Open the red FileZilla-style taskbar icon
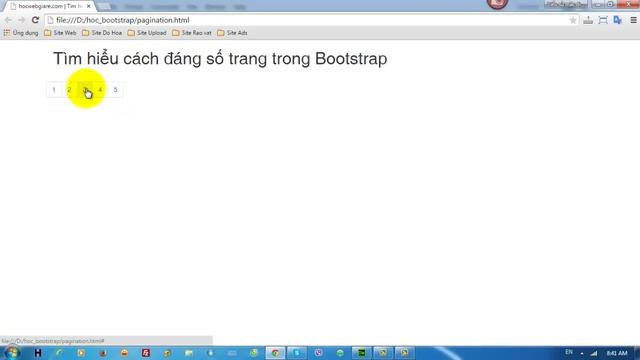Image resolution: width=640 pixels, height=360 pixels. pos(146,353)
